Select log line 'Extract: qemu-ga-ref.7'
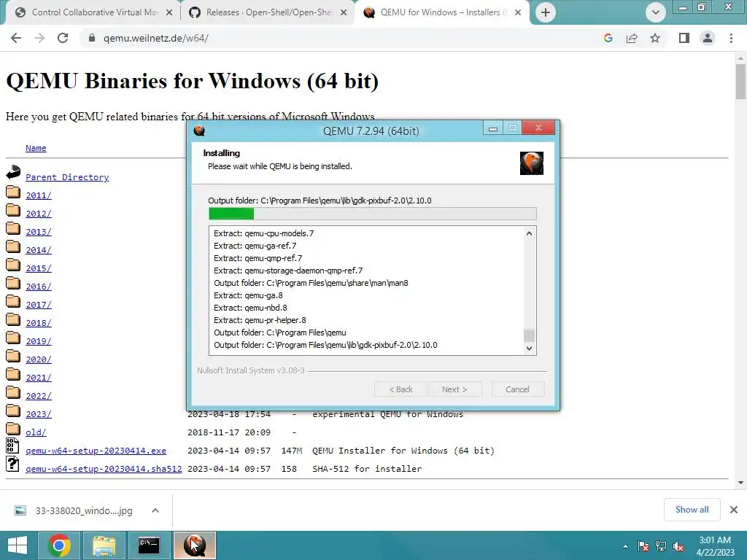Image resolution: width=747 pixels, height=560 pixels. [x=255, y=246]
